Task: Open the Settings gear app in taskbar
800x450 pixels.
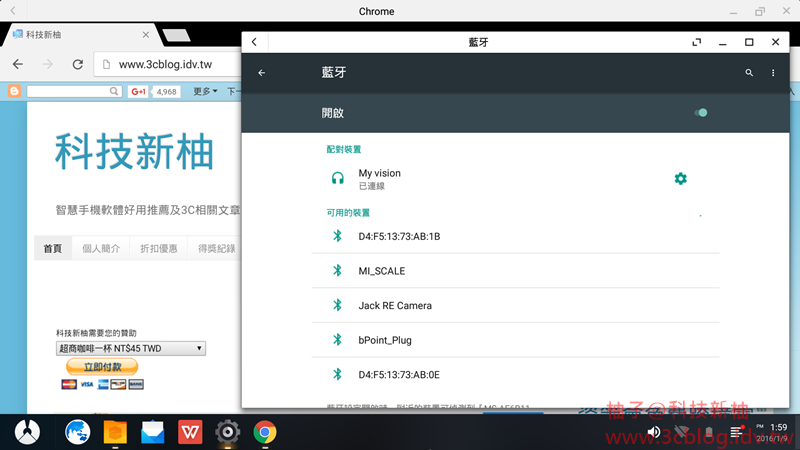Action: (x=228, y=432)
